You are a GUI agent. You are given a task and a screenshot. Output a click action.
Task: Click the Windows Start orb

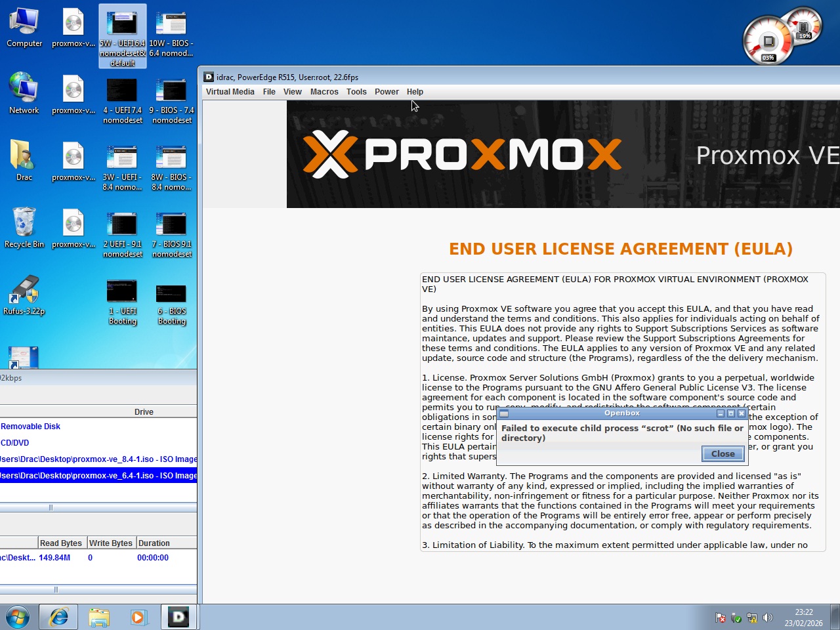pyautogui.click(x=18, y=617)
